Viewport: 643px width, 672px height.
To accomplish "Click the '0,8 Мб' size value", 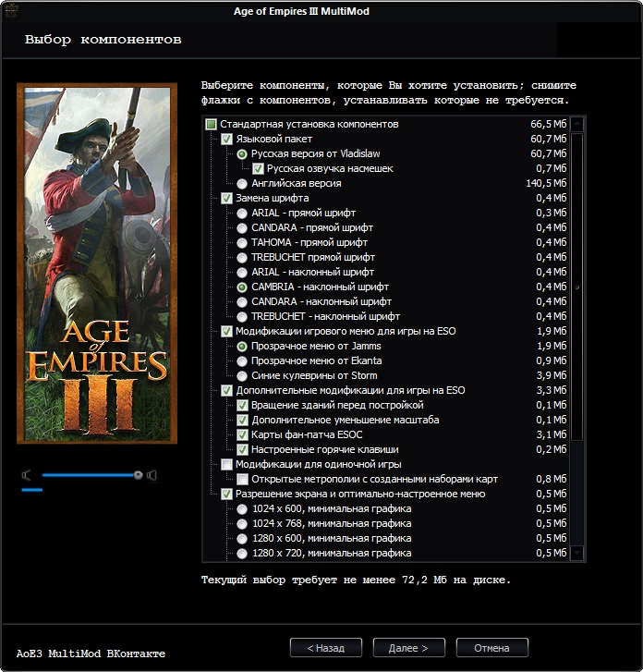I will (552, 479).
